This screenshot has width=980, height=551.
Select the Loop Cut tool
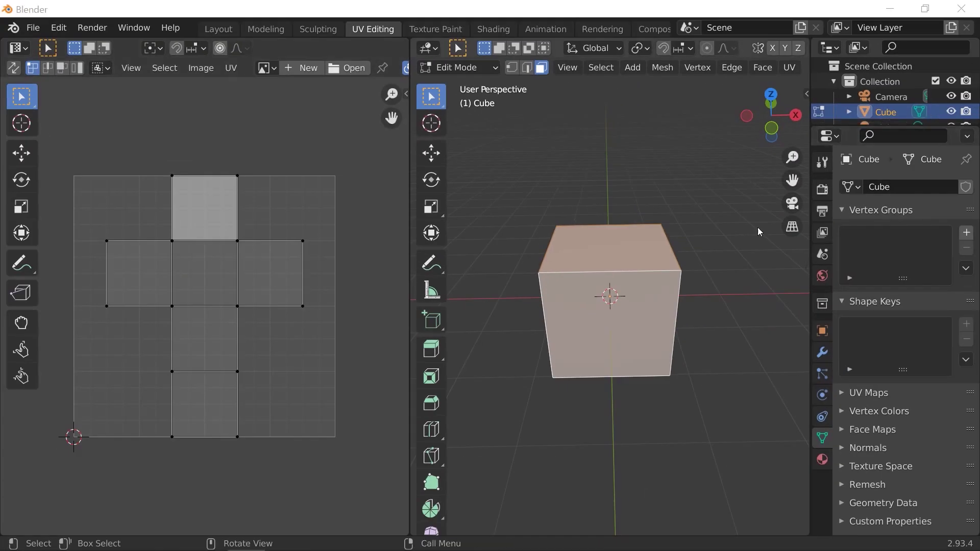(x=431, y=430)
